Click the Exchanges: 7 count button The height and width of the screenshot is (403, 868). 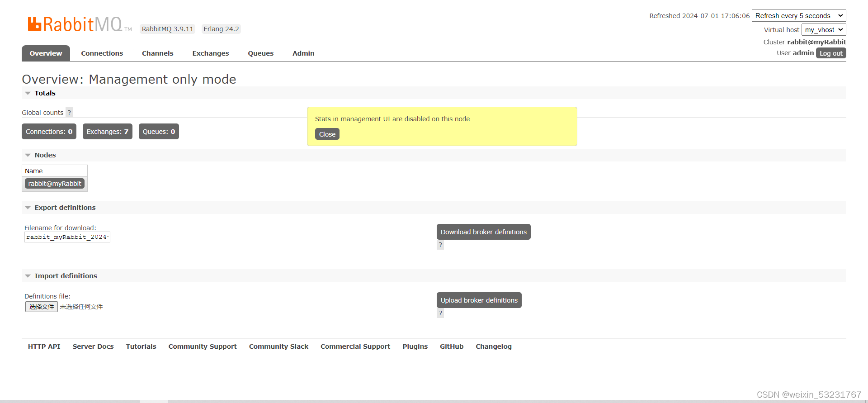(x=108, y=132)
